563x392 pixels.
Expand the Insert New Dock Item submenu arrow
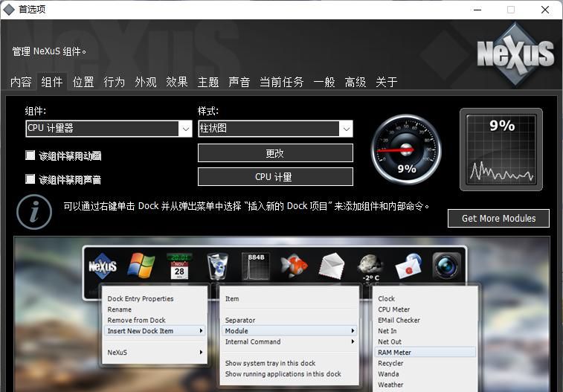click(201, 330)
